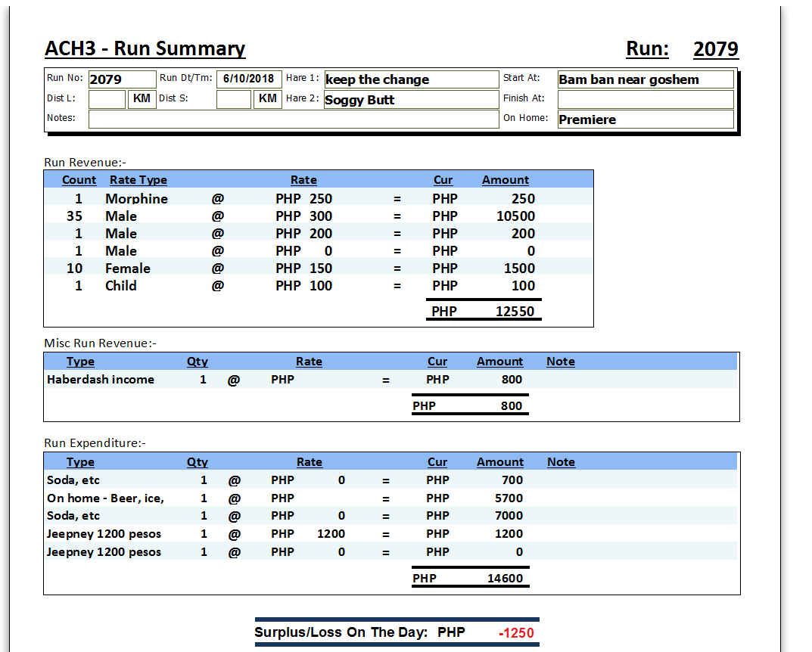Screen dimensions: 812x652
Task: Click the empty Dist S distance field
Action: 233,99
